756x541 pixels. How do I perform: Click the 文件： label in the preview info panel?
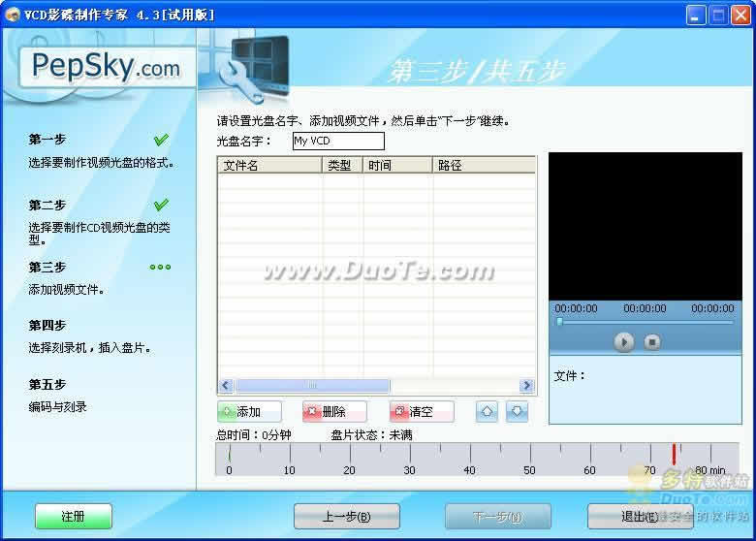[x=569, y=375]
